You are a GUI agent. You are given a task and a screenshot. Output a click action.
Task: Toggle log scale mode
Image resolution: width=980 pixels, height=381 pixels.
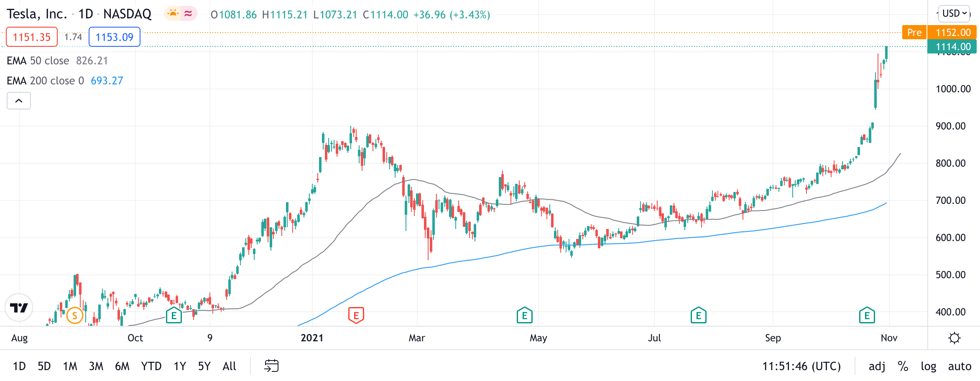[929, 366]
